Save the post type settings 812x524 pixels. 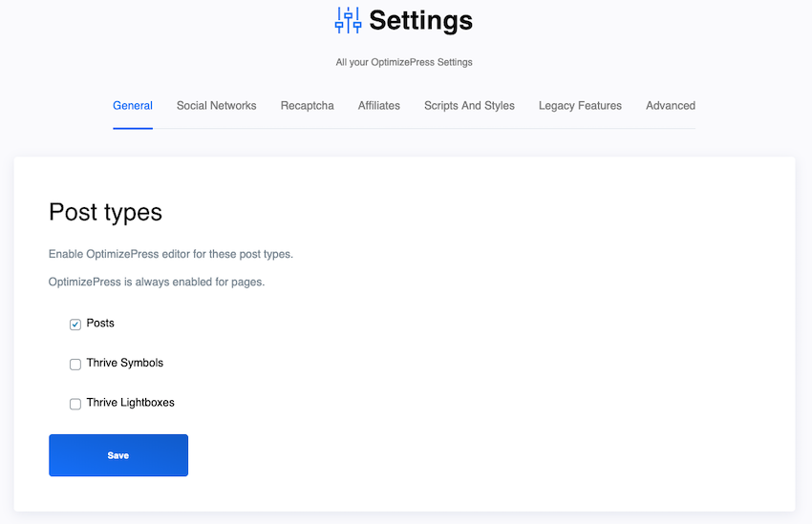pos(118,455)
